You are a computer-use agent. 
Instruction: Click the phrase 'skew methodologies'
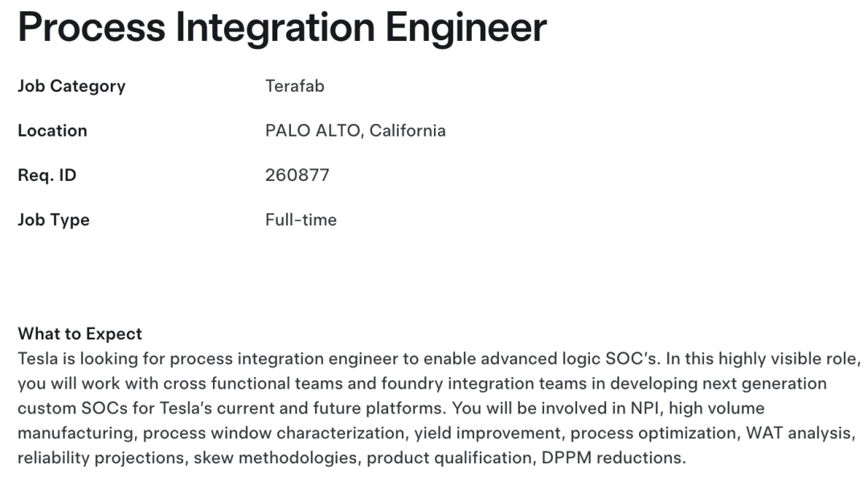(264, 458)
